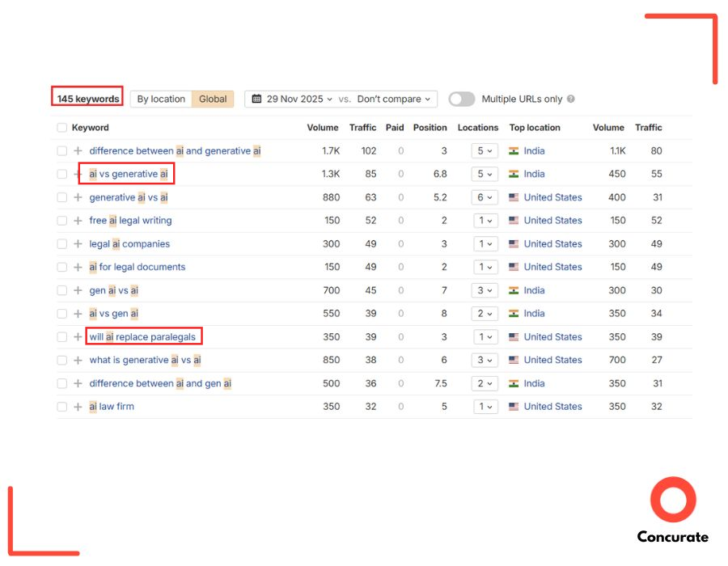Click the help icon next to Multiple URLs only
This screenshot has height=566, width=728.
pyautogui.click(x=571, y=99)
